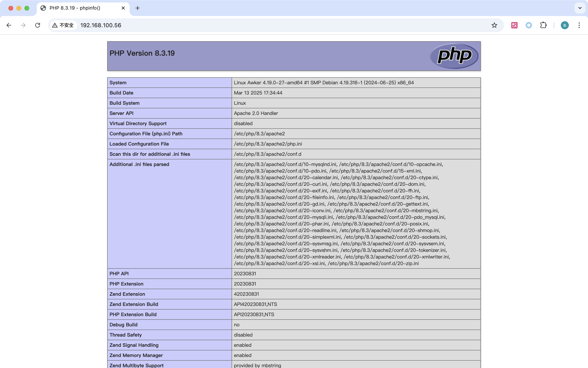The width and height of the screenshot is (588, 368).
Task: Click the /etc/php/8.3/apache2/php.ini value
Action: [268, 144]
